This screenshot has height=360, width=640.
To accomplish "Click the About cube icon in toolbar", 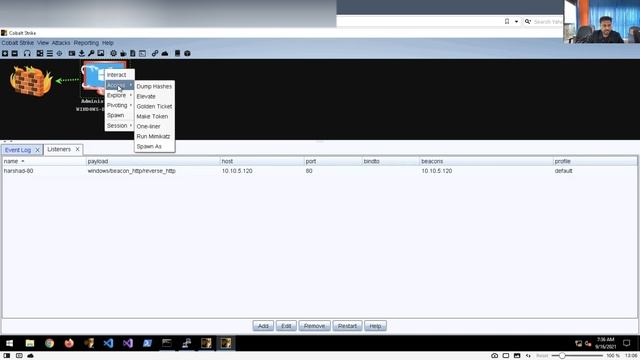I will [187, 53].
